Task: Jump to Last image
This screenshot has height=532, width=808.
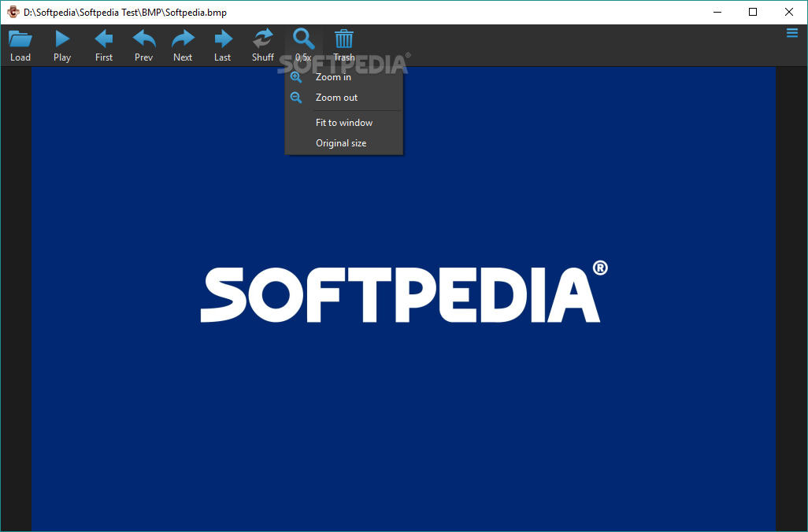Action: (x=223, y=46)
